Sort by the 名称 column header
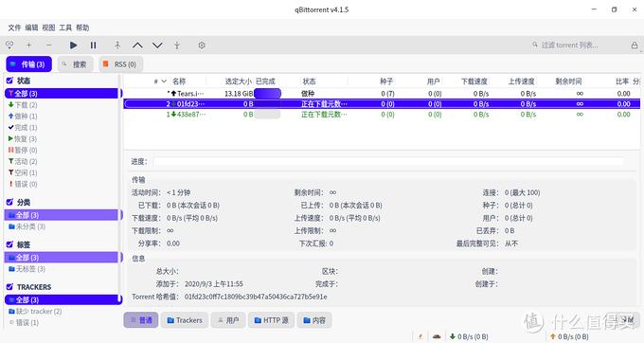644x343 pixels. click(179, 81)
